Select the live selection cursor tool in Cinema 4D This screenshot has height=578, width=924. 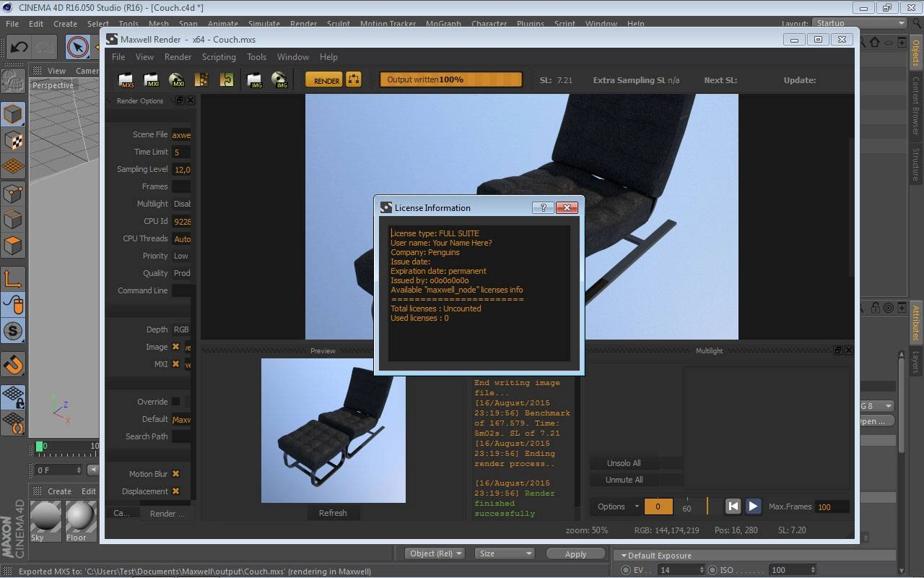(78, 47)
